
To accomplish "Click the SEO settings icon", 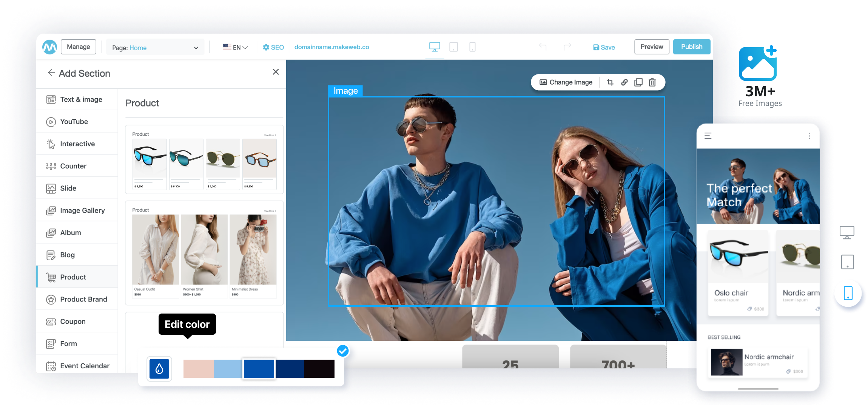I will pyautogui.click(x=267, y=47).
